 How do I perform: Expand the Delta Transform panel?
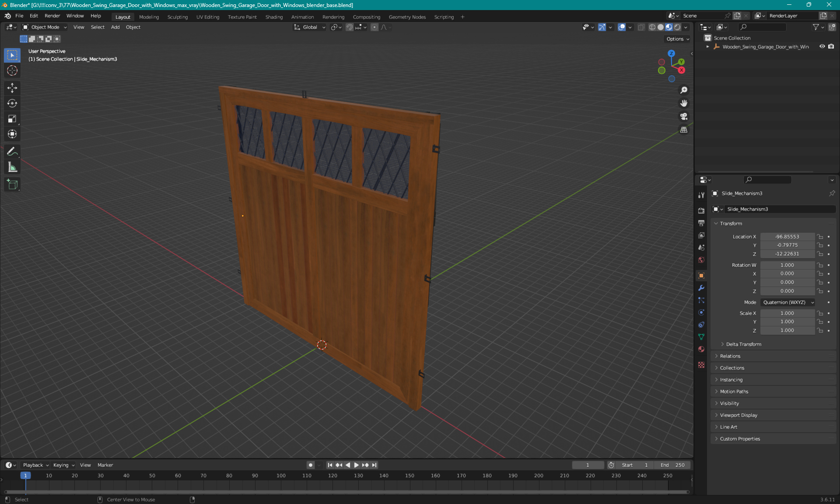coord(743,344)
